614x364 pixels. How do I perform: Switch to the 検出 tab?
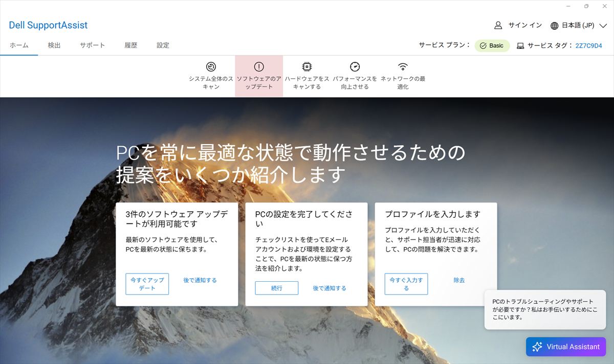54,45
